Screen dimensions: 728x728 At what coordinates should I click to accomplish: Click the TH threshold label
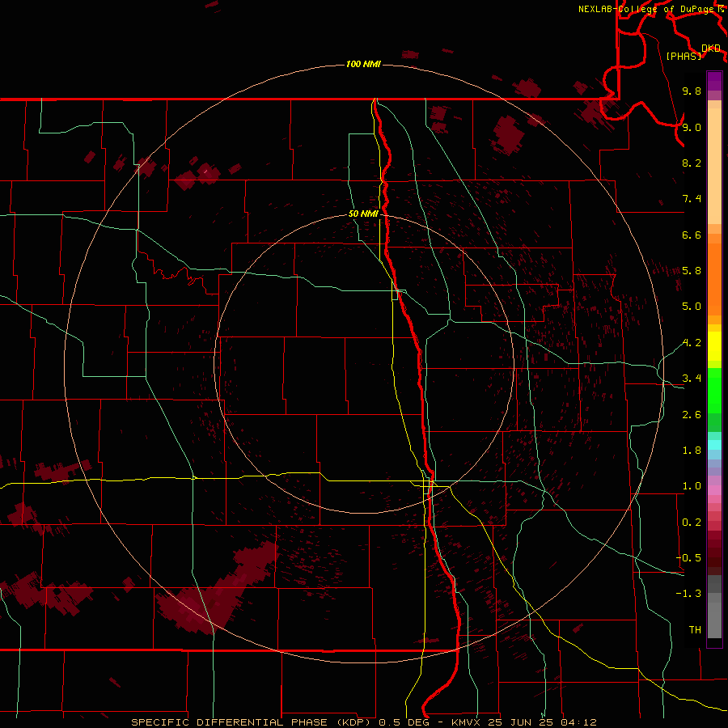(x=695, y=630)
